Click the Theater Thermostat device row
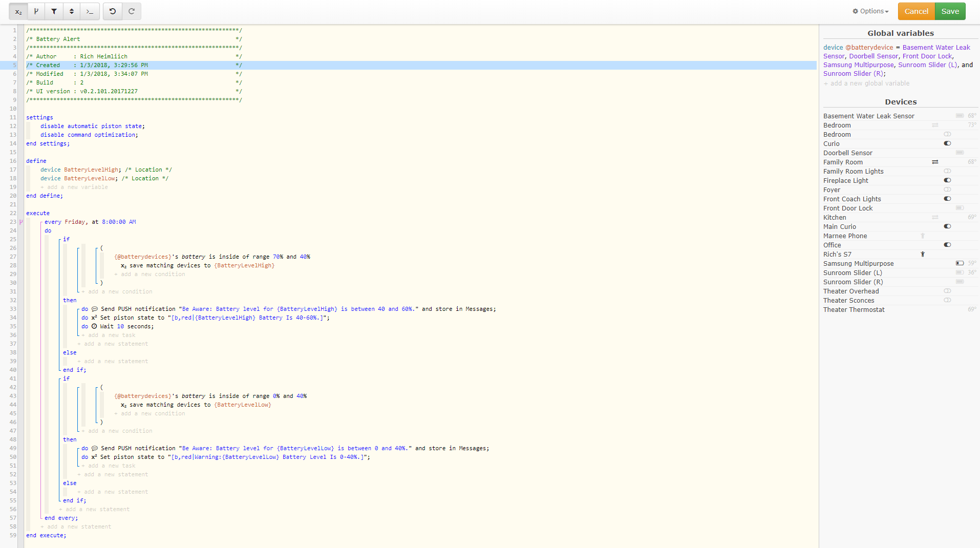 click(900, 309)
